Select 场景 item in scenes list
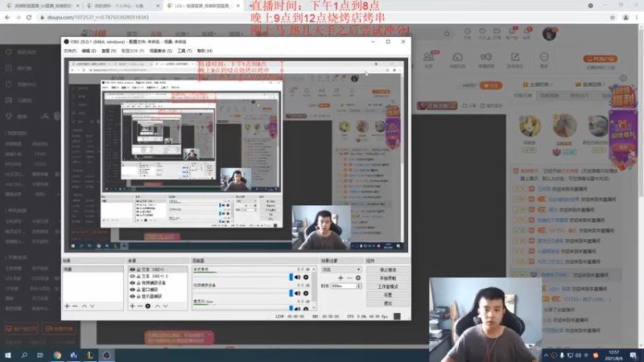This screenshot has height=362, width=644. pyautogui.click(x=93, y=269)
